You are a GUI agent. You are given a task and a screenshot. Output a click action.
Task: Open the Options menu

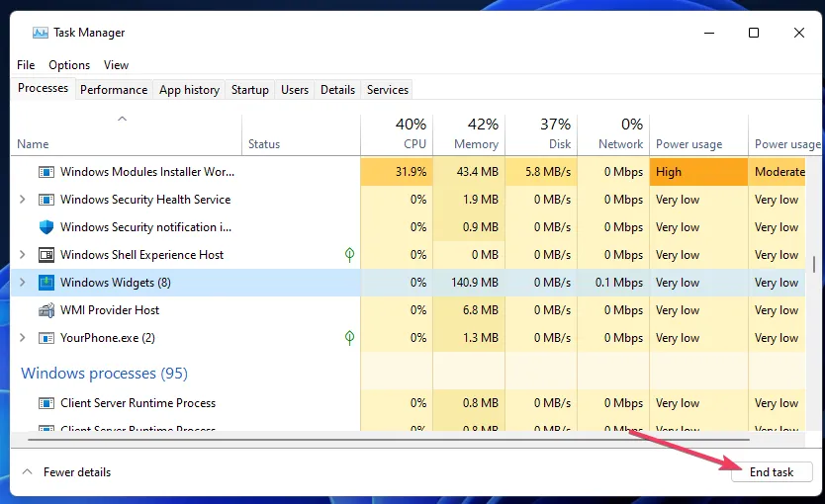(x=69, y=65)
